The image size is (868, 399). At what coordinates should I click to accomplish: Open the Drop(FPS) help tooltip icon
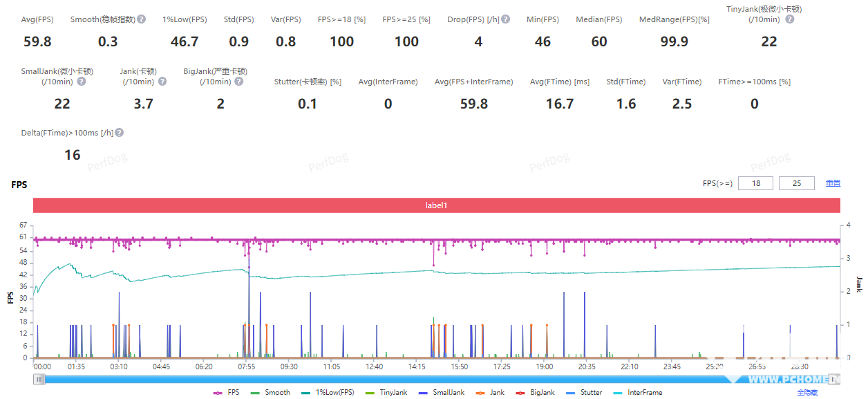click(505, 19)
